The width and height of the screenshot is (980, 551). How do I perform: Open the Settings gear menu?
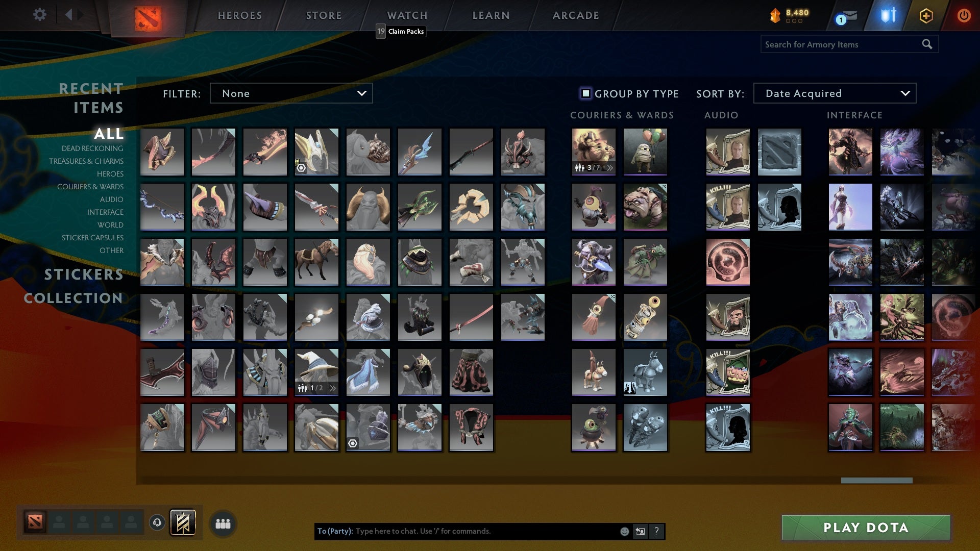coord(40,15)
